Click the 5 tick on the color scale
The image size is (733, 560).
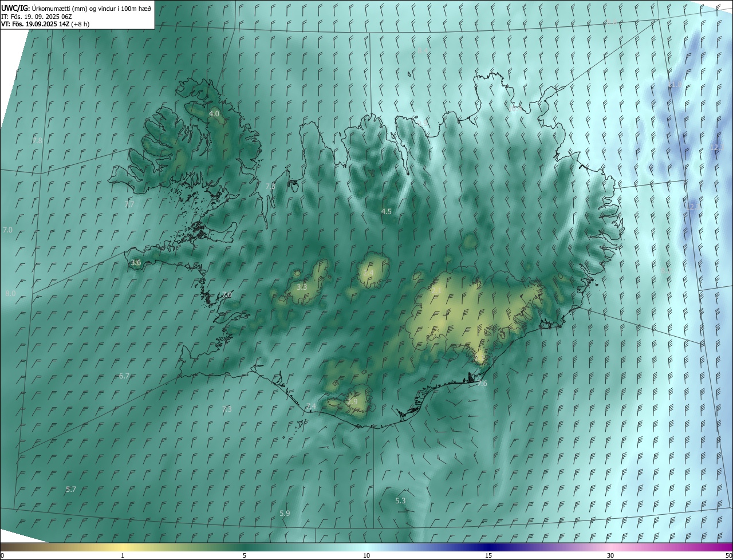(x=245, y=556)
